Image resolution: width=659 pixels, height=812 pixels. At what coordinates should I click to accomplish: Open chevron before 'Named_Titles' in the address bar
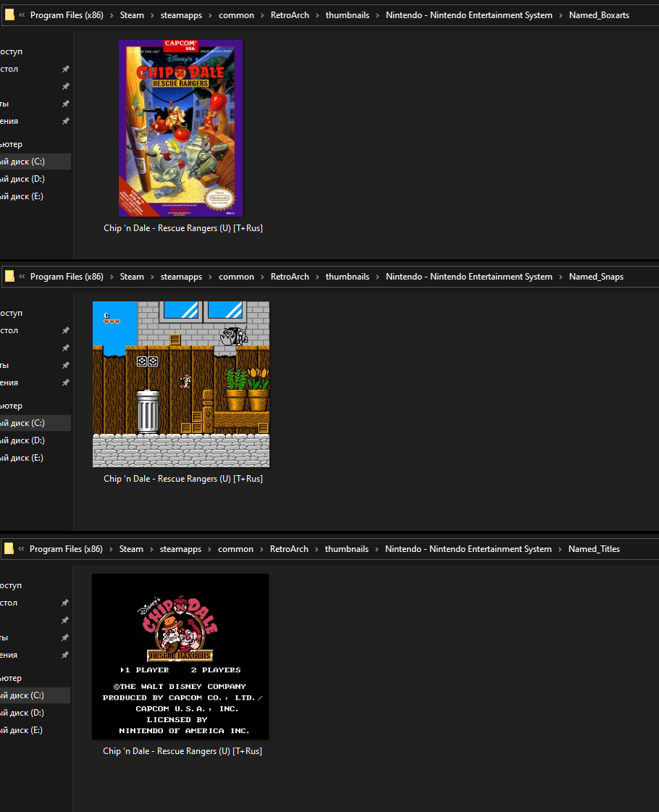(x=560, y=550)
